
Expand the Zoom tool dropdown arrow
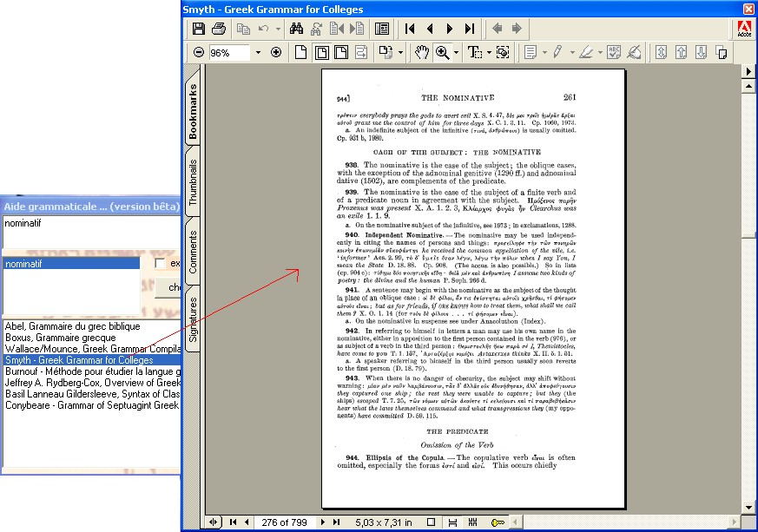(x=456, y=52)
